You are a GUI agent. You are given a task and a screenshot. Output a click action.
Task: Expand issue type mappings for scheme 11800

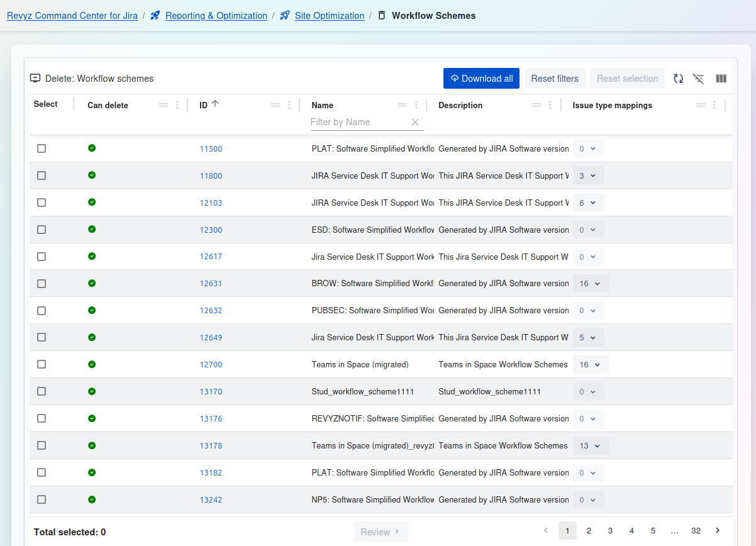coord(588,176)
